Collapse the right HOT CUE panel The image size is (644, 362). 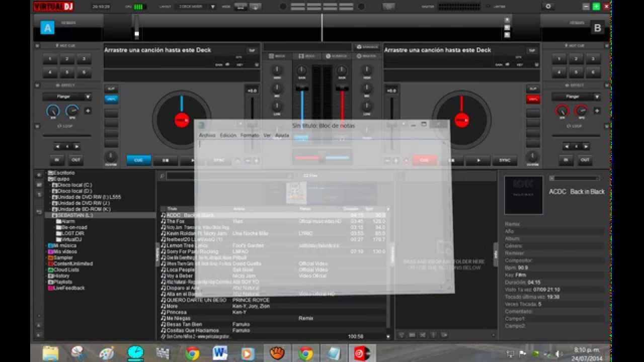click(x=606, y=46)
